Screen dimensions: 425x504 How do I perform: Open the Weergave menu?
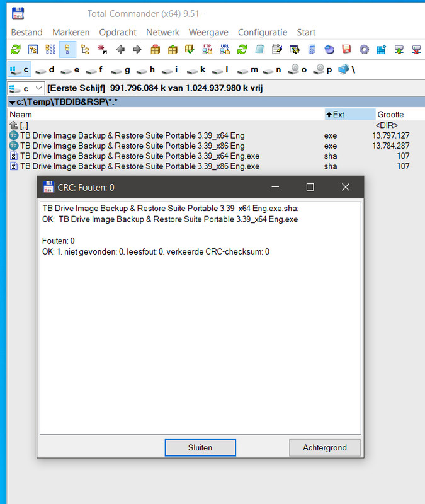coord(208,33)
